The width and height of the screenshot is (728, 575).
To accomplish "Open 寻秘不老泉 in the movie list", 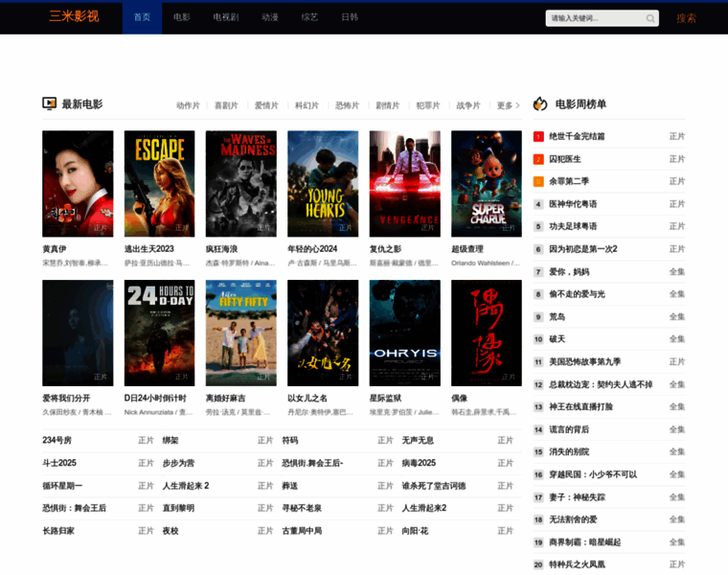I will pyautogui.click(x=302, y=508).
